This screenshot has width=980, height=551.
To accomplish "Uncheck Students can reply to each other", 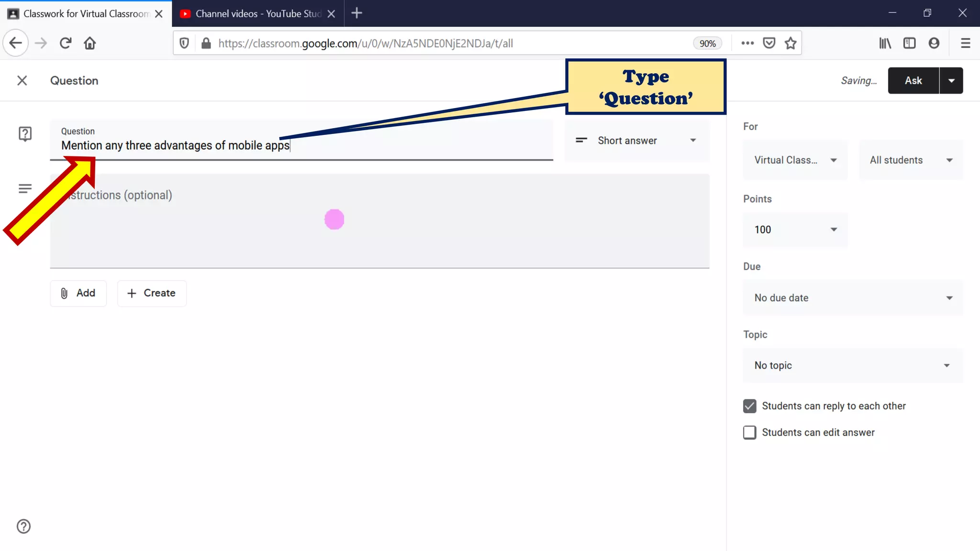I will point(749,406).
